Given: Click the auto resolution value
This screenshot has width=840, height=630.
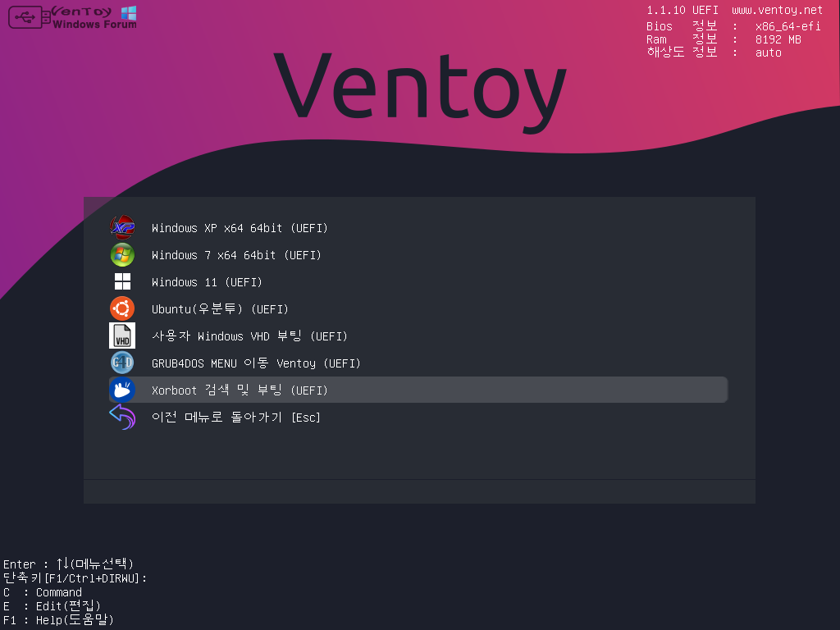Looking at the screenshot, I should pos(768,52).
